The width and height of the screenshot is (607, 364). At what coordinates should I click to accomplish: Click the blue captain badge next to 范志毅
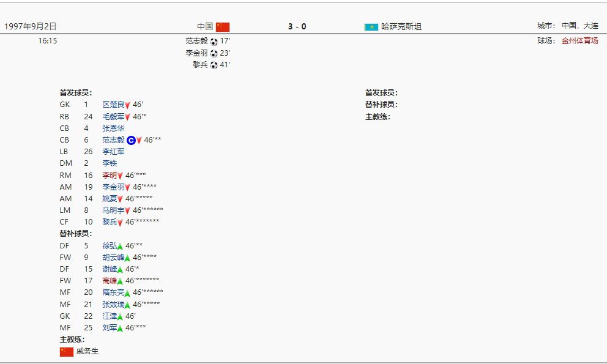[130, 140]
